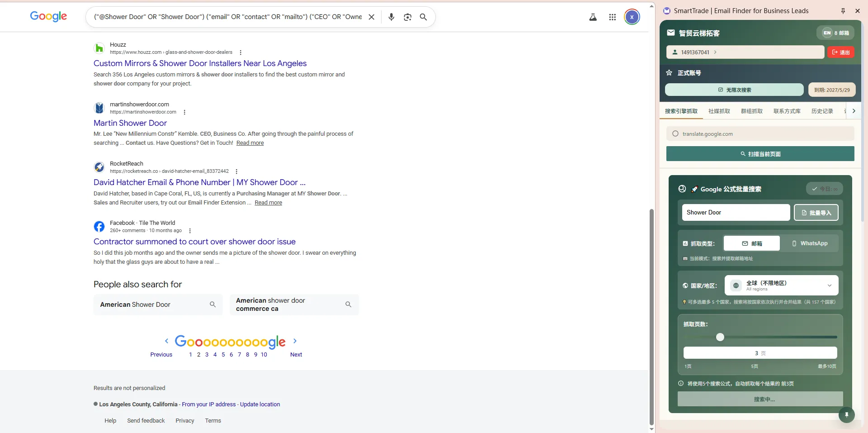
Task: Select the translate.google.com radio option
Action: tap(675, 134)
